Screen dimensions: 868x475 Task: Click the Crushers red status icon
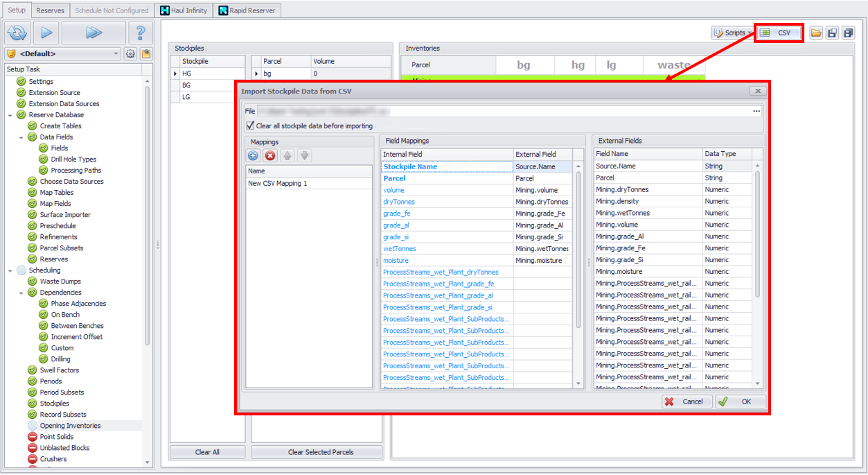pyautogui.click(x=33, y=459)
